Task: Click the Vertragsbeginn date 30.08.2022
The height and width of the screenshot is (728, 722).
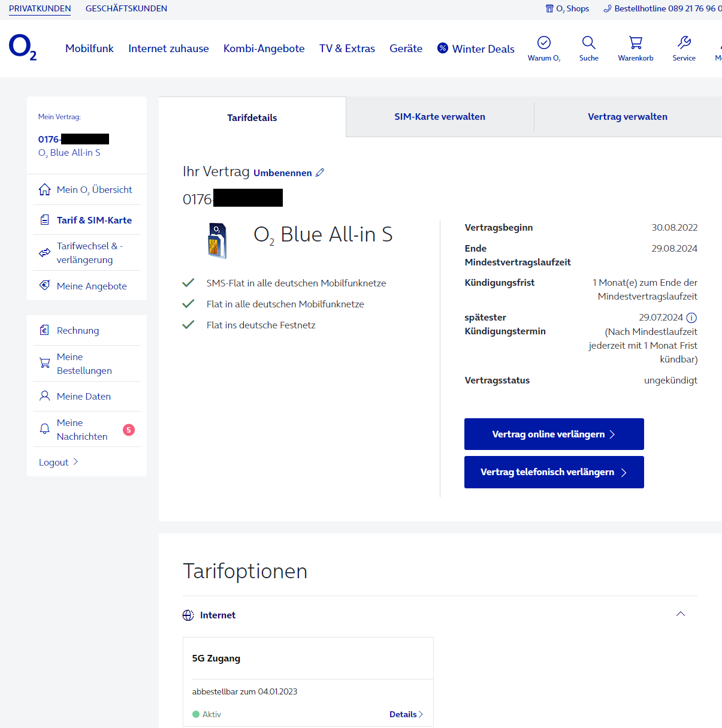Action: click(x=675, y=228)
